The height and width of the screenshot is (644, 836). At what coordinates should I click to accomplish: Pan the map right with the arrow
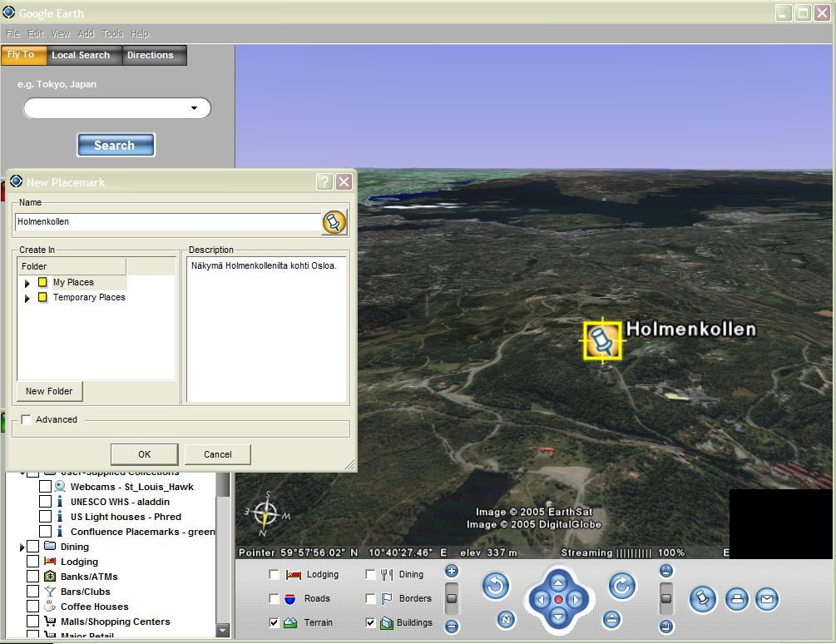coord(576,600)
